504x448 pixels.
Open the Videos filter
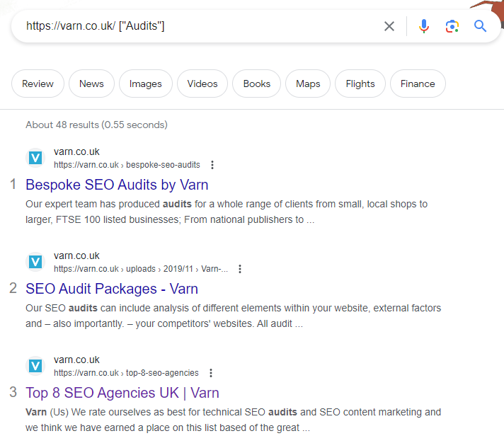202,84
